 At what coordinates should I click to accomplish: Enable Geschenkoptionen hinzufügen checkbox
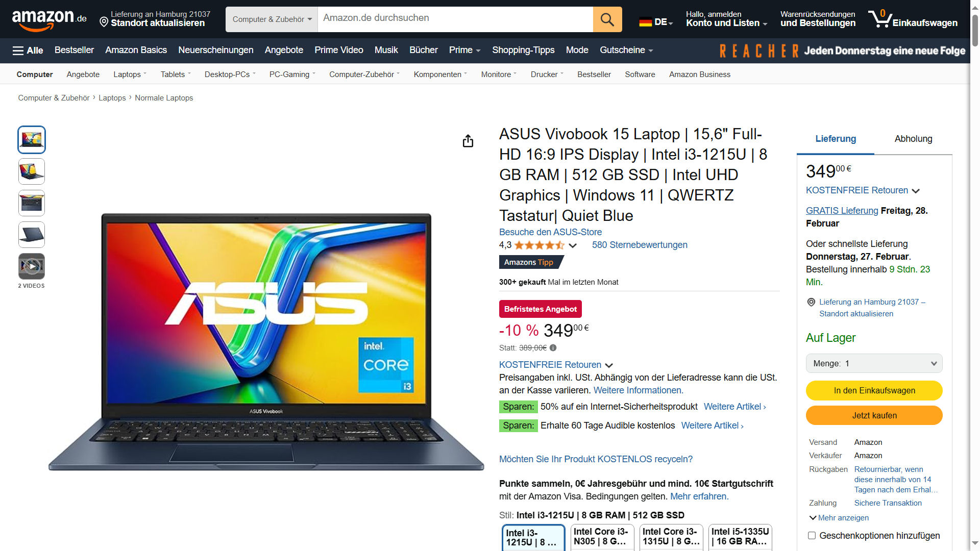812,536
